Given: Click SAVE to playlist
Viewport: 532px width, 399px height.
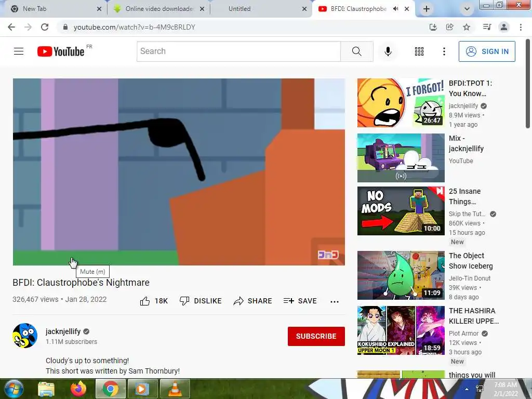Looking at the screenshot, I should tap(300, 301).
